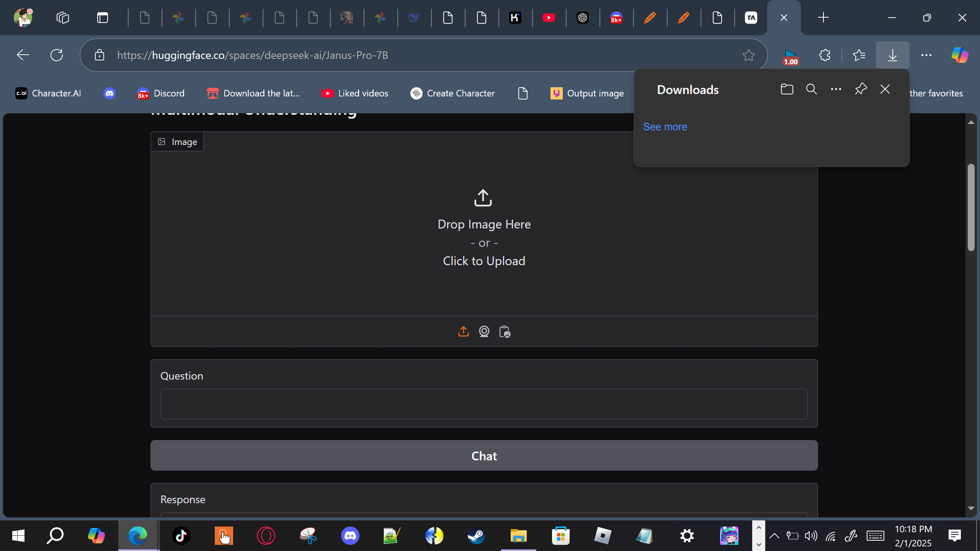Open Discord from the taskbar
980x551 pixels.
350,536
